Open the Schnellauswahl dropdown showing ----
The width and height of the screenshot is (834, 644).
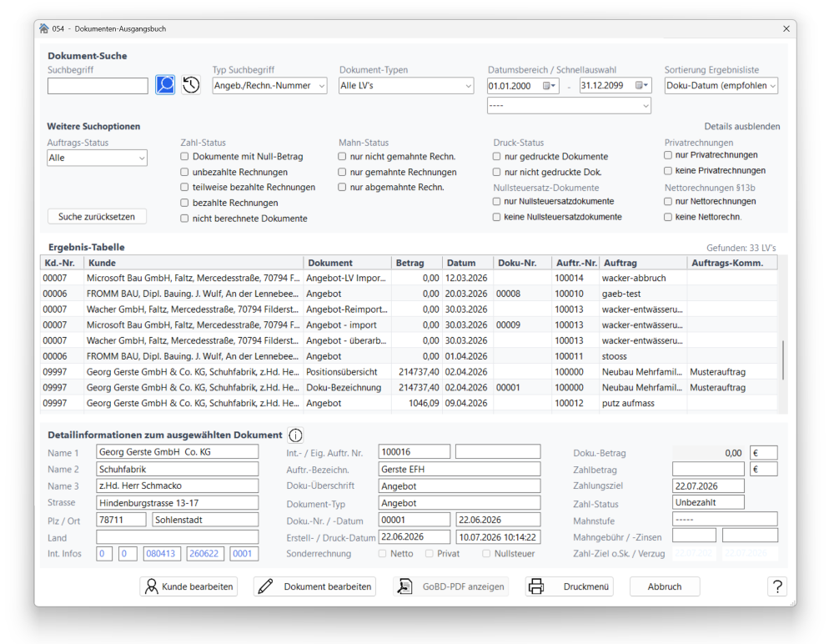tap(569, 105)
